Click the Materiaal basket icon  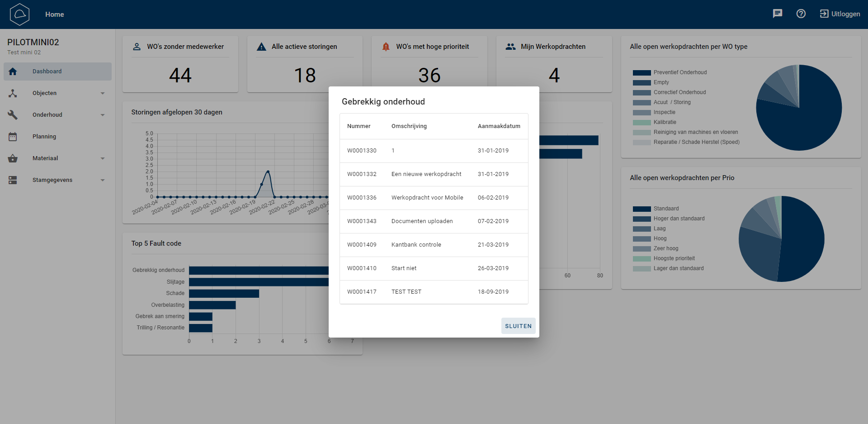tap(13, 158)
